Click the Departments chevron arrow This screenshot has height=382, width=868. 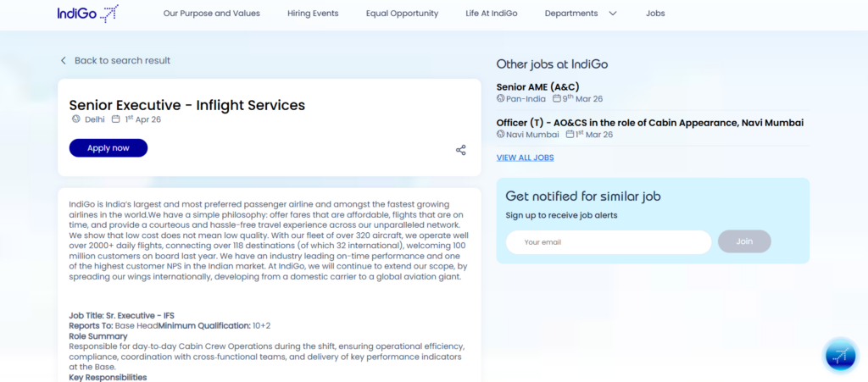click(x=613, y=14)
